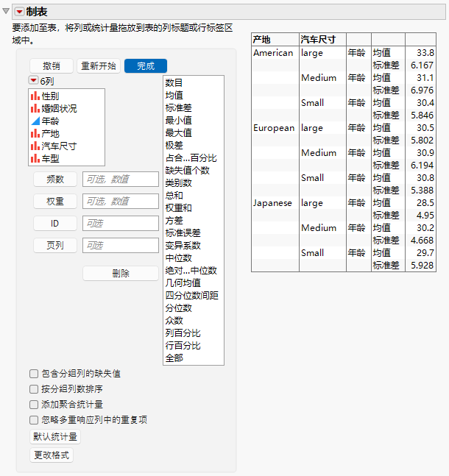This screenshot has height=476, width=449.
Task: Click the 页列 optional field
Action: 121,245
